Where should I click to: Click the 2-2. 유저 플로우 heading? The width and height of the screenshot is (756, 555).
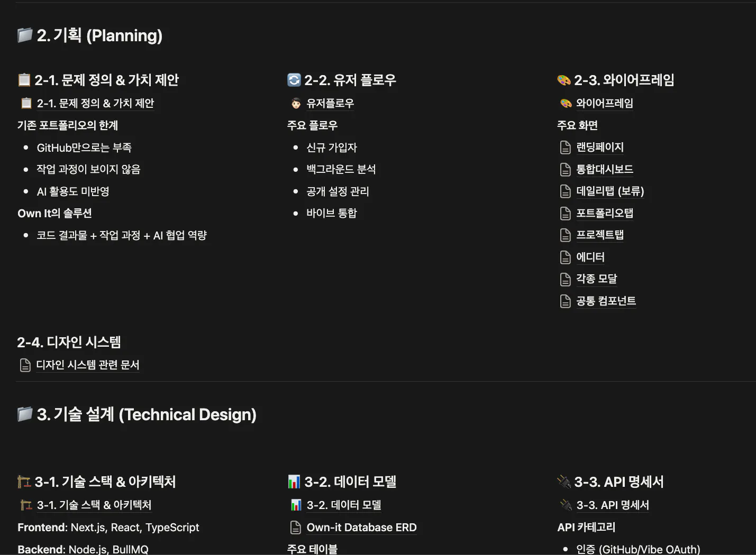350,80
